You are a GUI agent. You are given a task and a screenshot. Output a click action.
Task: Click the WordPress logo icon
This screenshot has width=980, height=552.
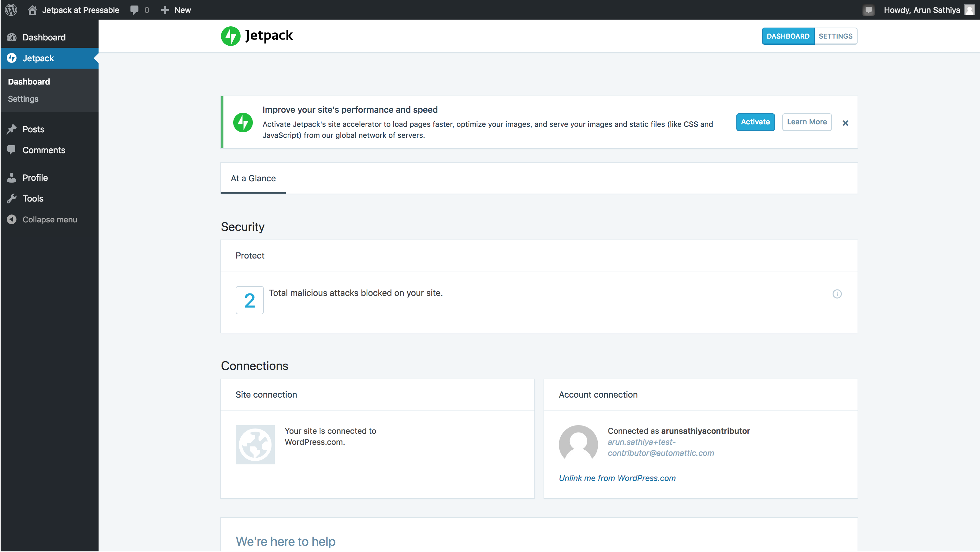coord(11,10)
